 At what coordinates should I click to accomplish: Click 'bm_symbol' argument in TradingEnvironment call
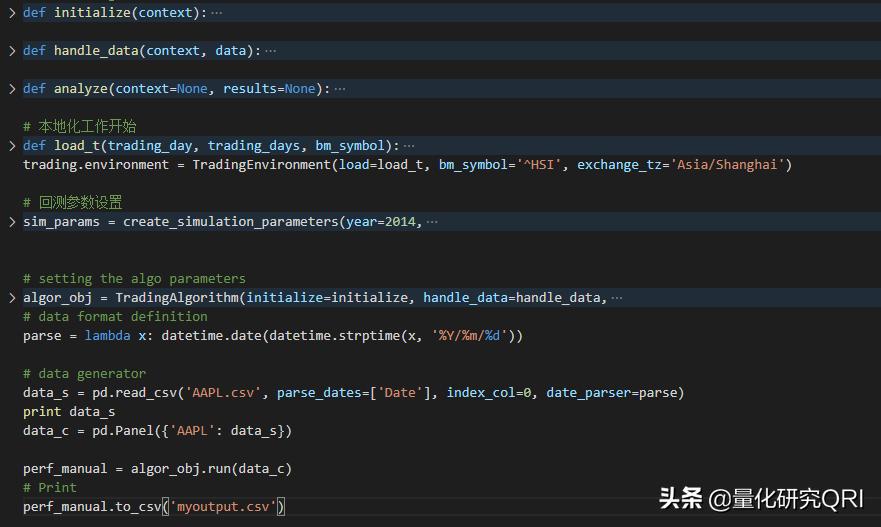coord(473,165)
